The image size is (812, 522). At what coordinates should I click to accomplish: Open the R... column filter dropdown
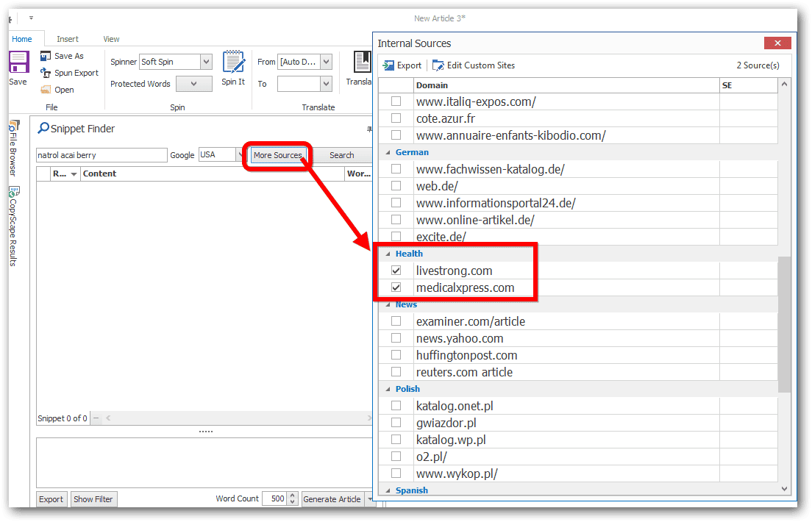pos(74,174)
